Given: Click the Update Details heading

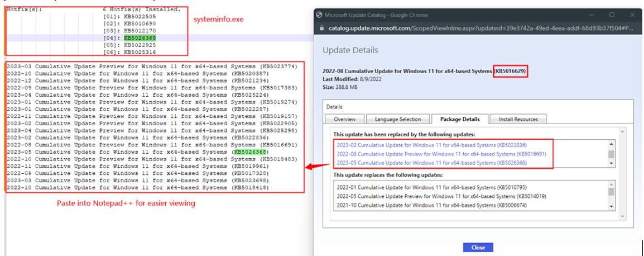Looking at the screenshot, I should pos(350,50).
